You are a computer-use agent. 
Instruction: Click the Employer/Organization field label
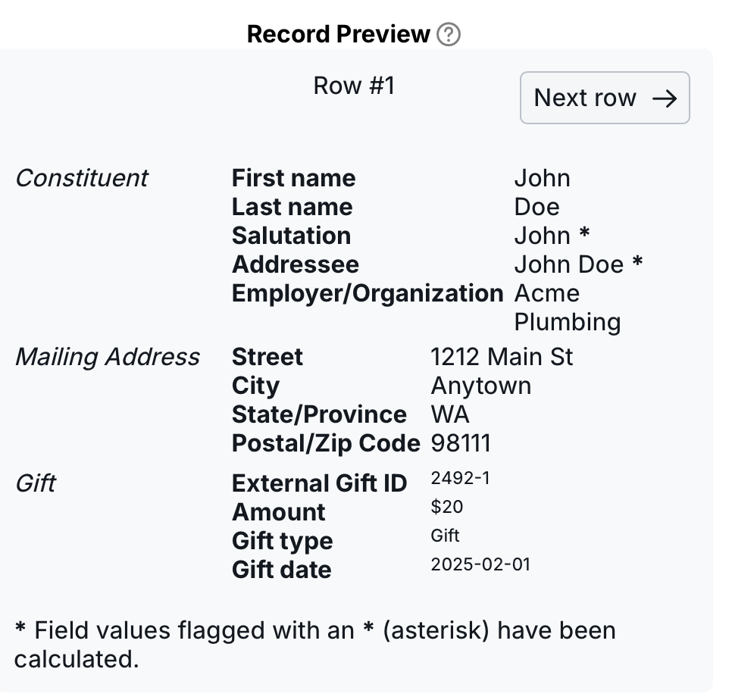[x=368, y=293]
